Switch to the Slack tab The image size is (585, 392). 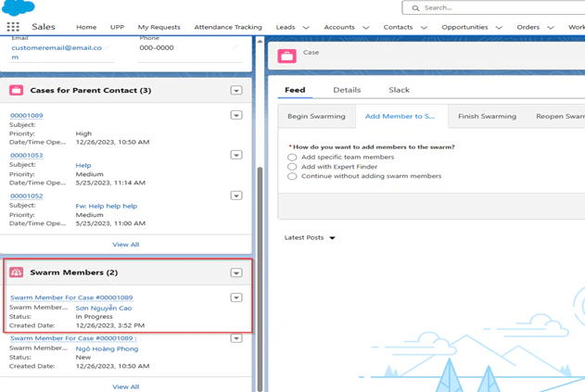(400, 90)
